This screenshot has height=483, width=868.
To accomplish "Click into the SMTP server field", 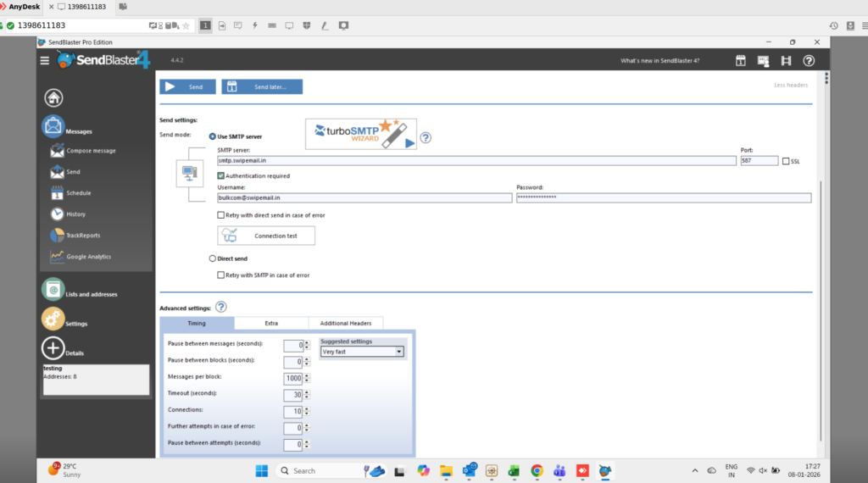I will 475,161.
